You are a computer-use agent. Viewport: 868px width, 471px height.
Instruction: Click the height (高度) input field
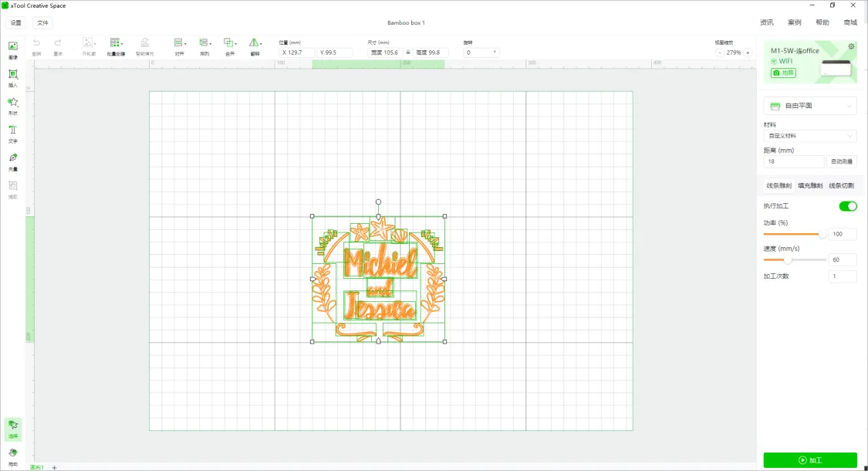(x=431, y=53)
